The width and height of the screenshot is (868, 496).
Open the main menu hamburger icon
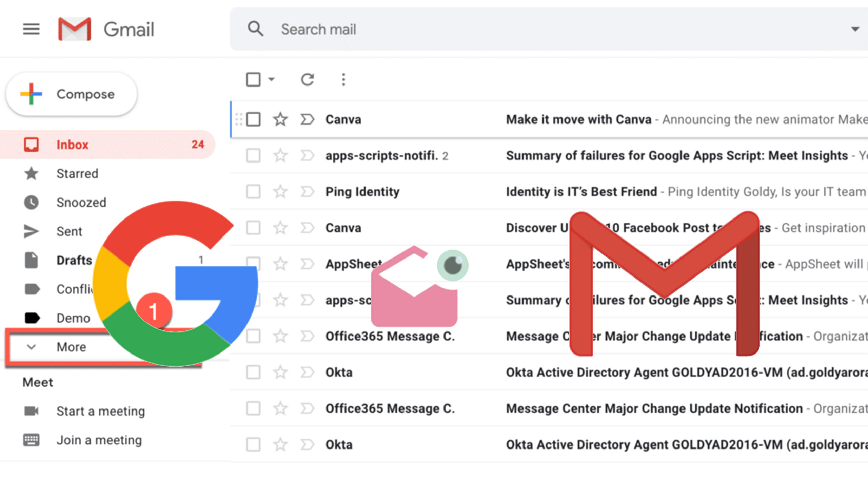31,29
